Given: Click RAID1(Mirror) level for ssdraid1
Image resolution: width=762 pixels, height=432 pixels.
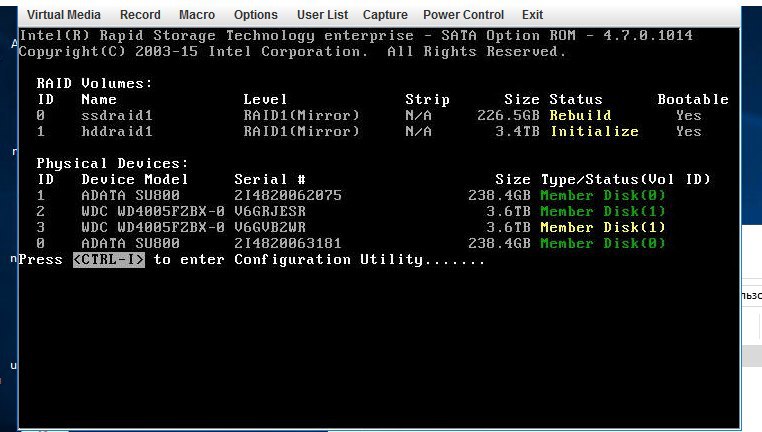Looking at the screenshot, I should pos(301,116).
